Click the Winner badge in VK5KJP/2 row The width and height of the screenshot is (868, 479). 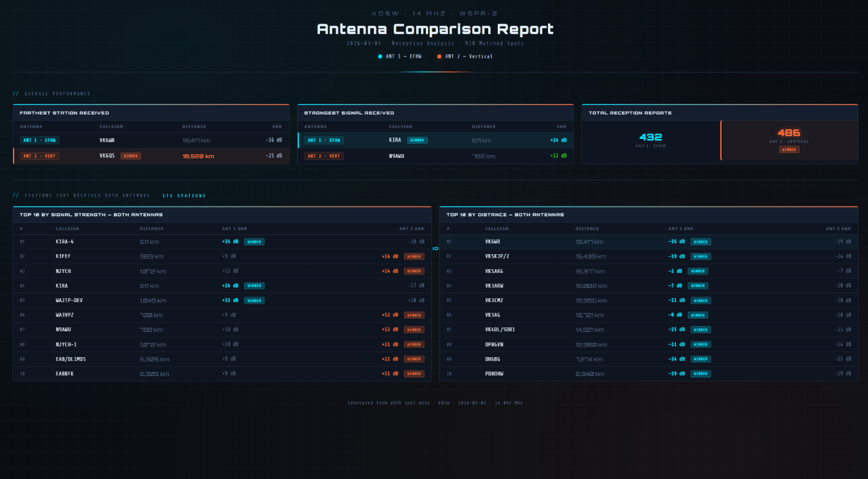click(701, 256)
